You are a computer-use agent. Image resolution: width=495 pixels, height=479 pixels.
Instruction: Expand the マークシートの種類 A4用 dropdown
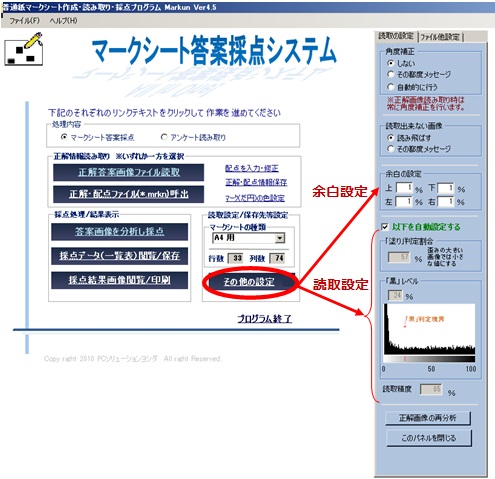click(x=280, y=238)
